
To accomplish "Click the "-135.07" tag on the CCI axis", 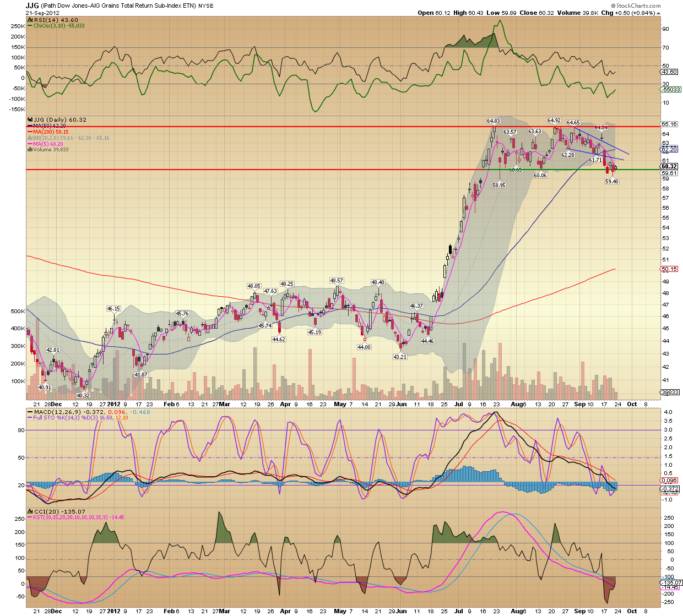I will point(671,582).
